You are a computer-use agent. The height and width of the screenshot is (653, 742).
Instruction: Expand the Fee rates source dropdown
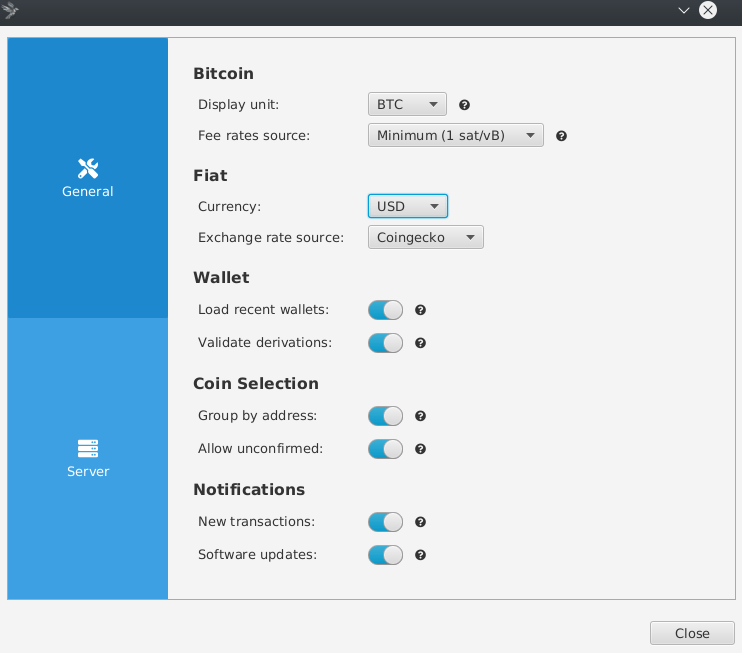455,135
